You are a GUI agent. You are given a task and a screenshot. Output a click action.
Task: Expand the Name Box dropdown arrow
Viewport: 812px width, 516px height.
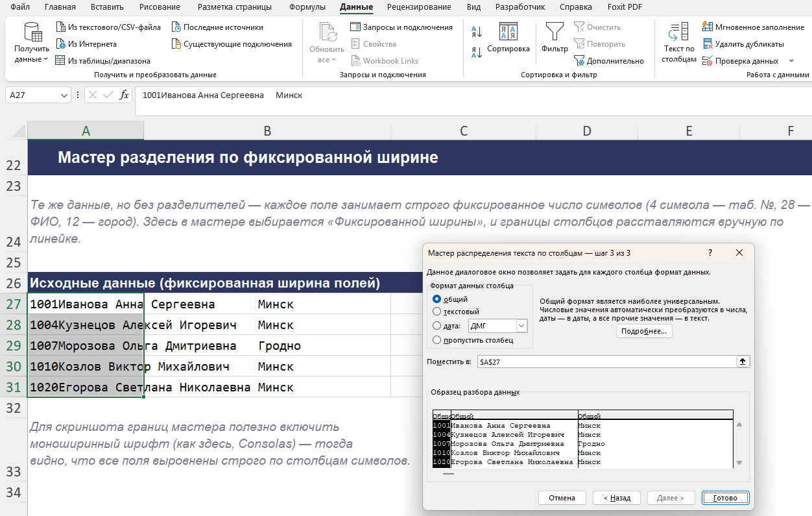(64, 95)
